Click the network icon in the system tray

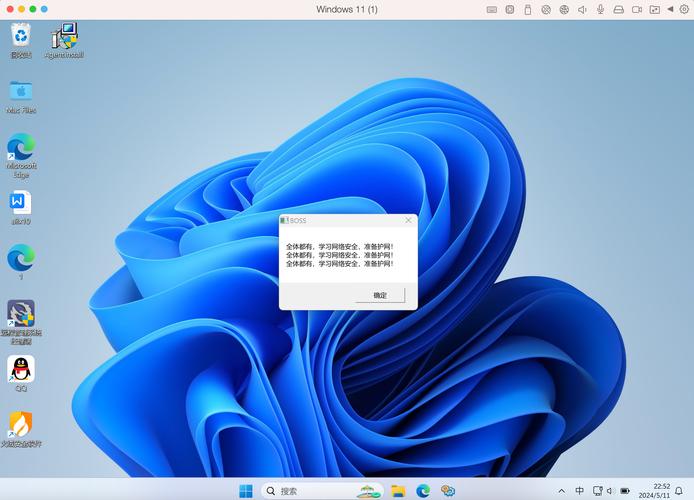click(597, 491)
